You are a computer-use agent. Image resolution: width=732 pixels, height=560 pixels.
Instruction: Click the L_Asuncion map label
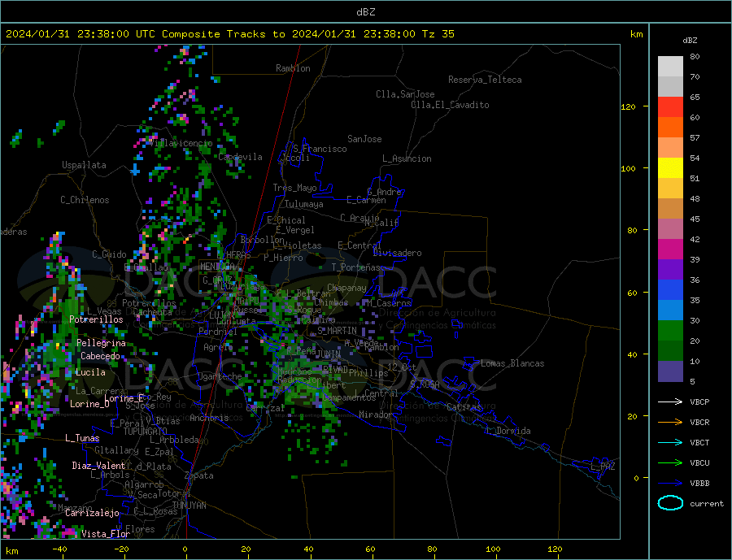(407, 158)
